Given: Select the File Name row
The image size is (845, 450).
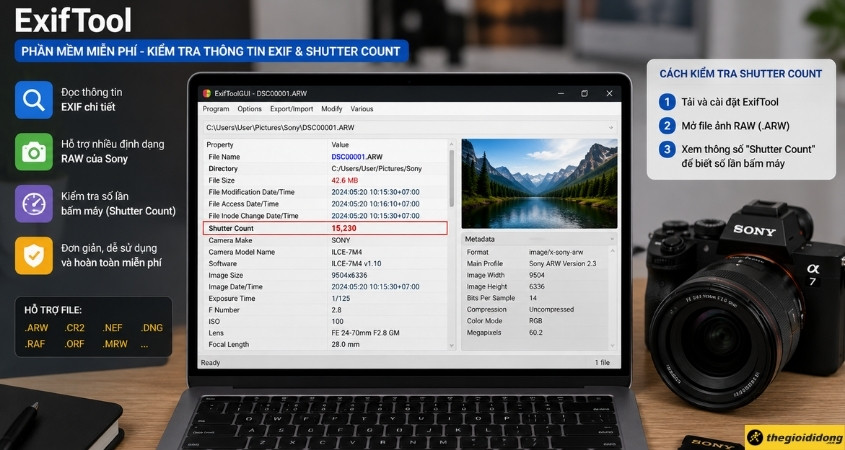Looking at the screenshot, I should [325, 157].
